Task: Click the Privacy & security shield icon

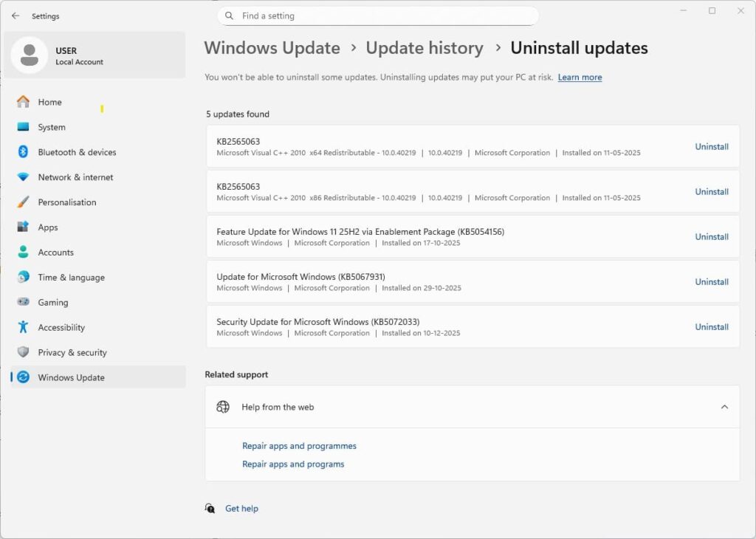Action: click(x=23, y=352)
